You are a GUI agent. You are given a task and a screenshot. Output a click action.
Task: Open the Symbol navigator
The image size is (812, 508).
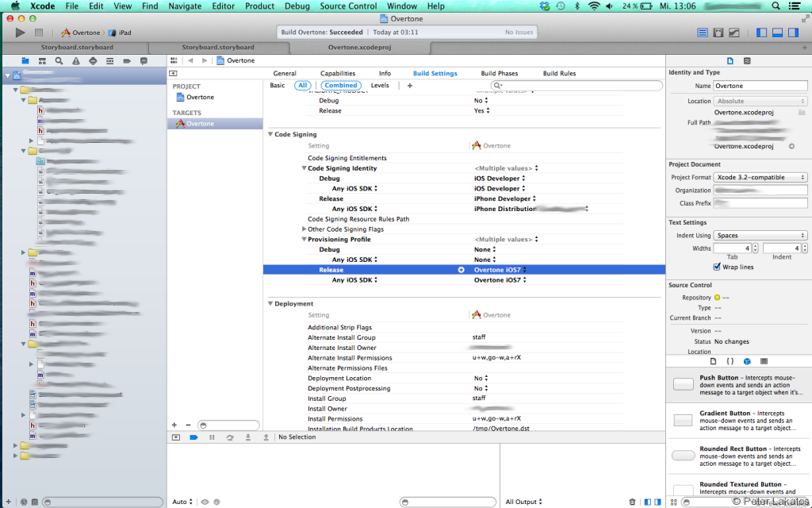42,60
